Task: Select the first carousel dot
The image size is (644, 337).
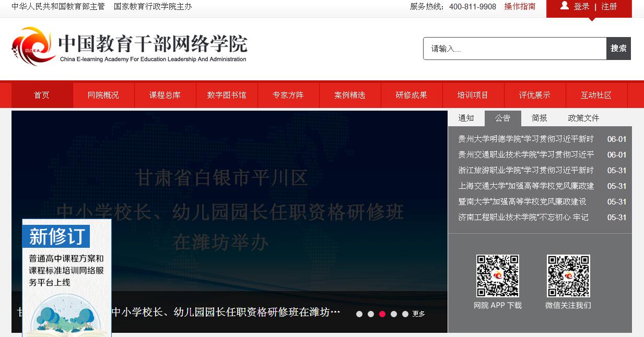Action: (x=359, y=314)
